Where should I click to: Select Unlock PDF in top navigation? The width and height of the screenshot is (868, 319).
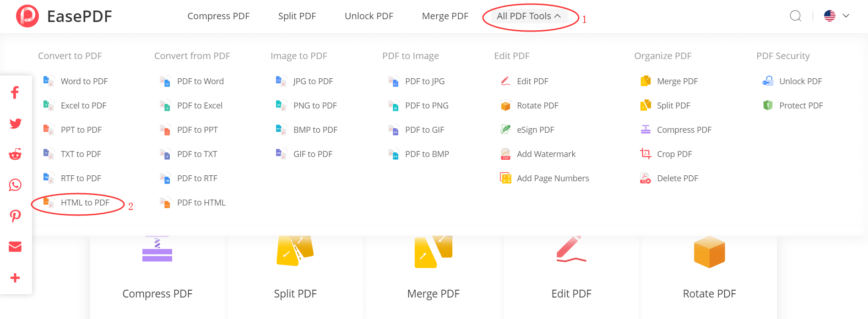[x=369, y=16]
